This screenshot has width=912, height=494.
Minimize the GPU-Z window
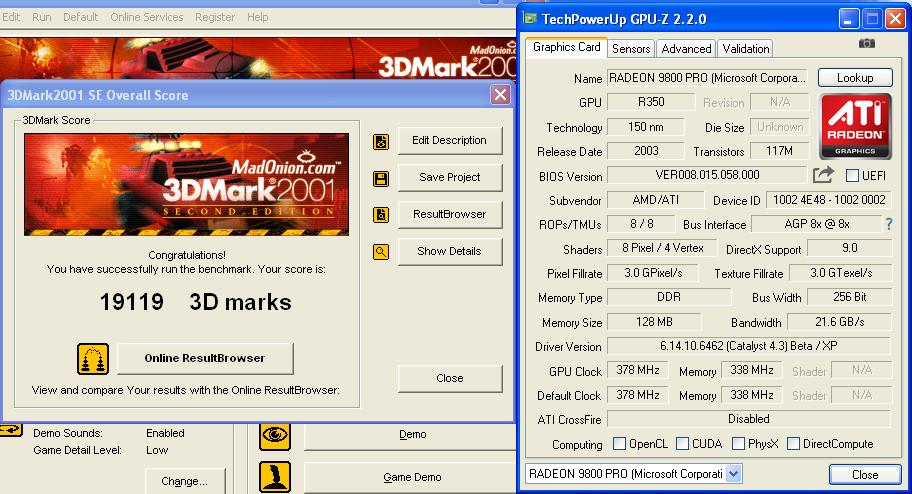[848, 19]
